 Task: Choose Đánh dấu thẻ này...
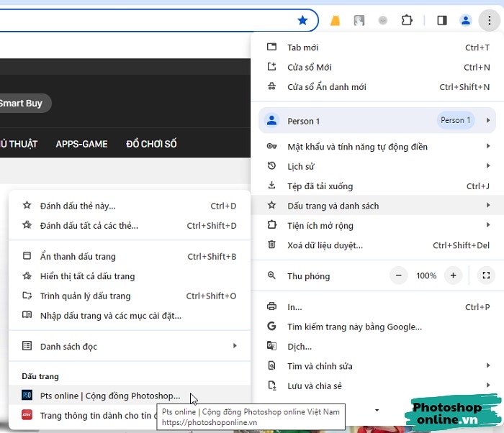129,206
